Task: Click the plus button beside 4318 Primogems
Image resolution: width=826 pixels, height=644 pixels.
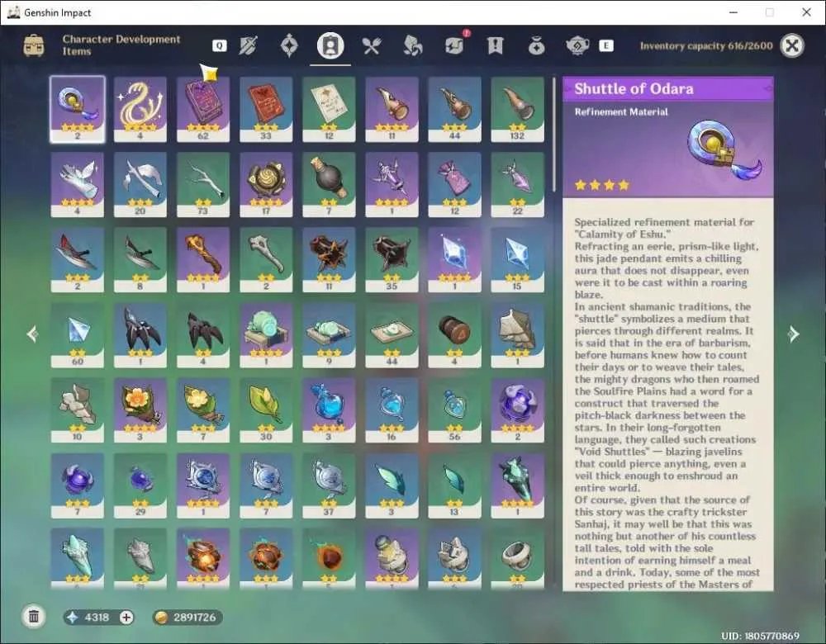Action: point(126,617)
